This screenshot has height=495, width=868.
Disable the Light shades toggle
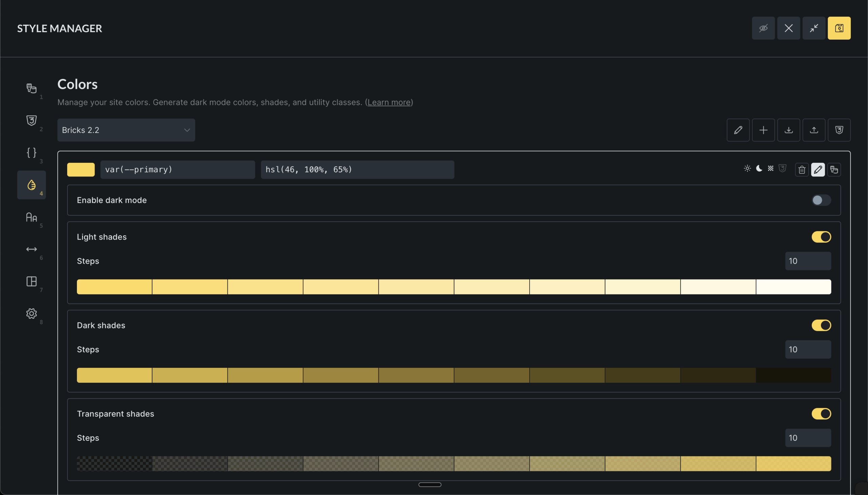[821, 237]
